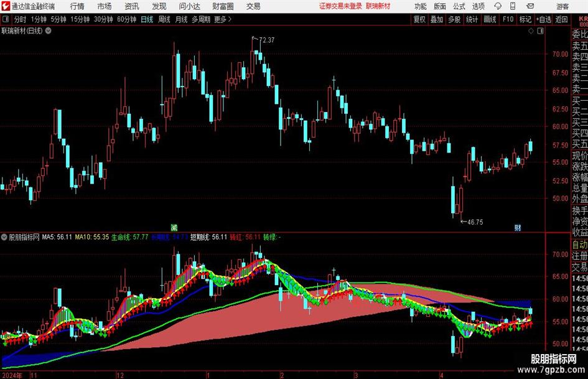Click the 2024年 label on time axis
The height and width of the screenshot is (379, 588).
coord(12,375)
